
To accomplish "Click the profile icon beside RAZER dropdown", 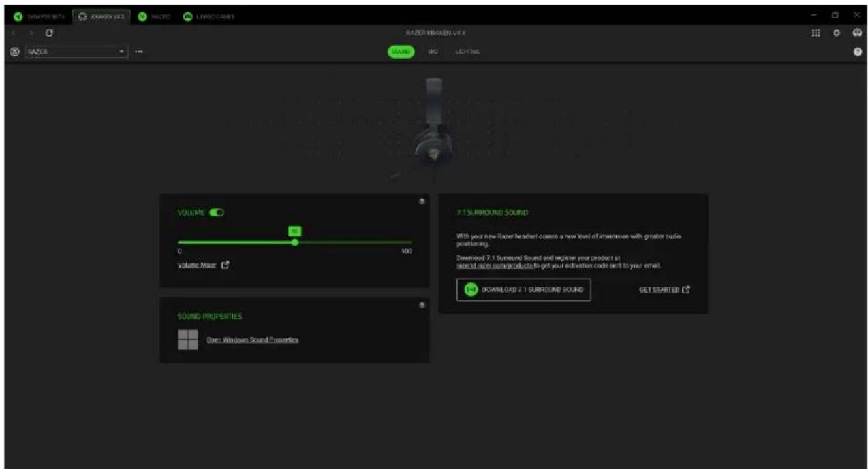I will (x=15, y=52).
